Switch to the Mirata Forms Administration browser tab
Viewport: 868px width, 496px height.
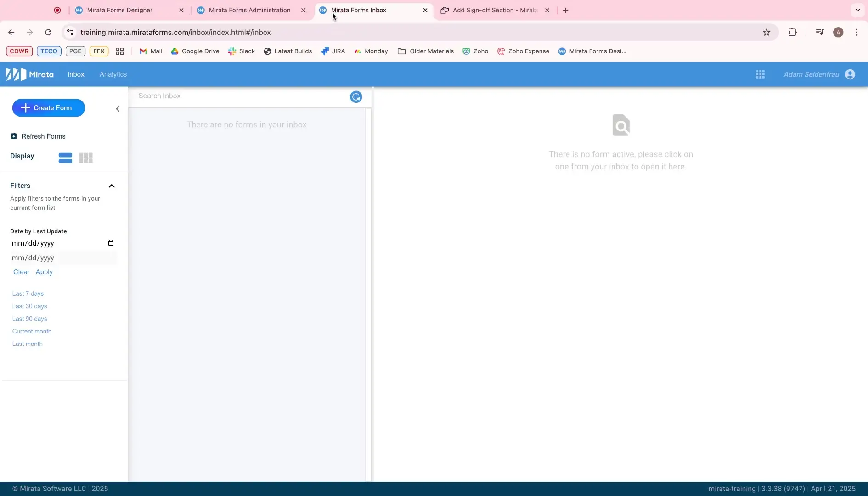click(250, 10)
